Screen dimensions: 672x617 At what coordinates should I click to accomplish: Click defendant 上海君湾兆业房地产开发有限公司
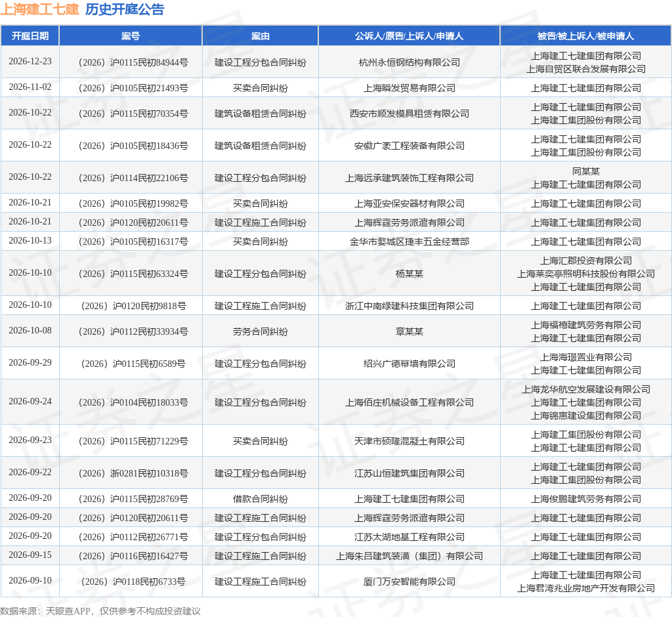click(586, 588)
